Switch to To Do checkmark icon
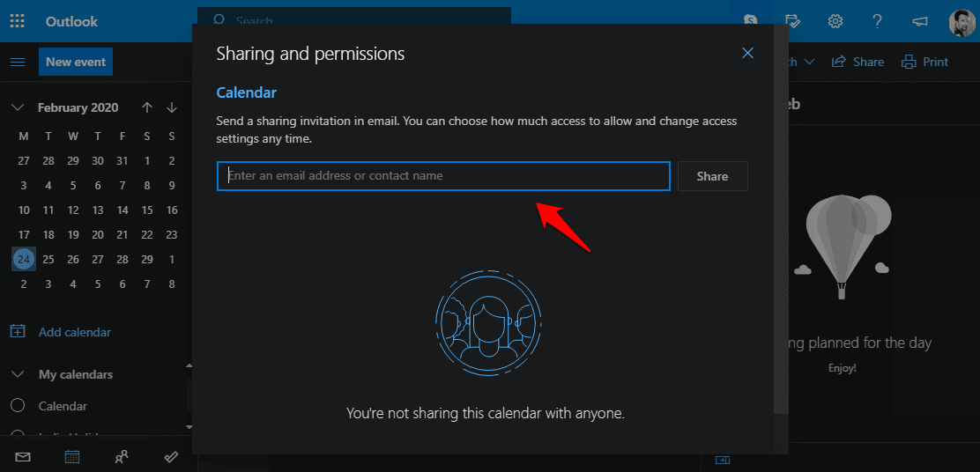 171,457
